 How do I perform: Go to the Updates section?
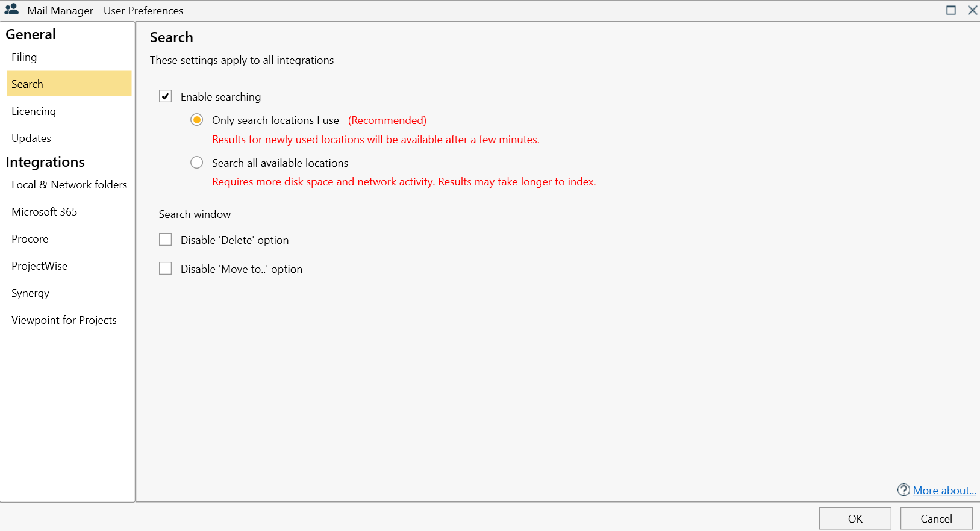pos(31,138)
